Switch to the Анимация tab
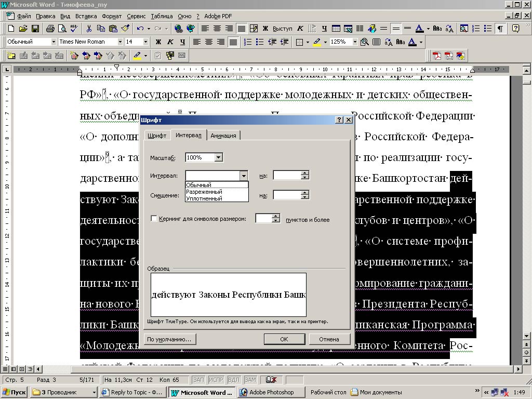 (x=223, y=136)
